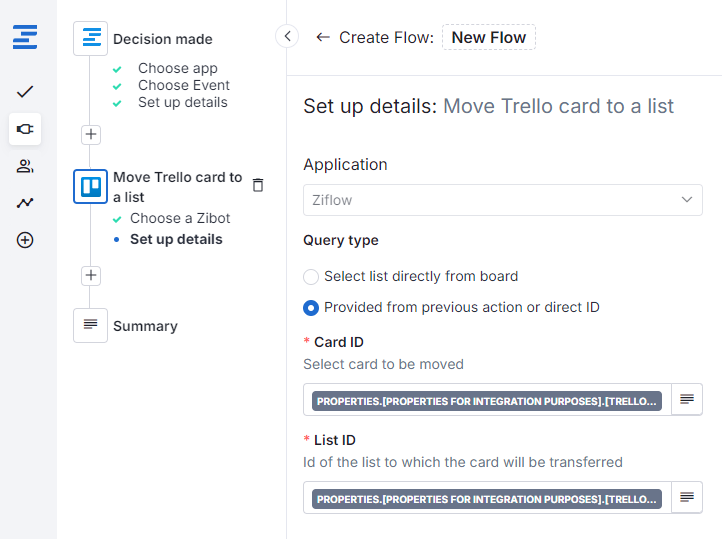Viewport: 722px width, 539px height.
Task: Select the flows integration icon in sidebar
Action: tap(25, 129)
